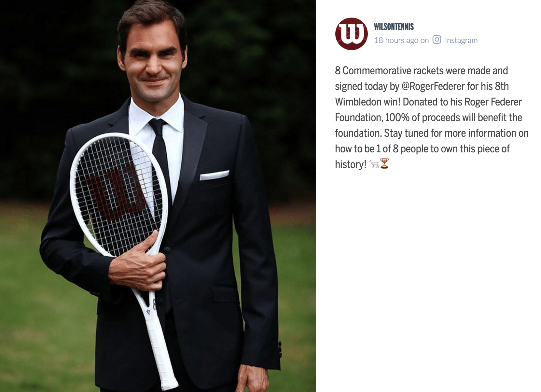Image resolution: width=541 pixels, height=392 pixels.
Task: Open the @RogerFederer mention in caption
Action: point(433,86)
